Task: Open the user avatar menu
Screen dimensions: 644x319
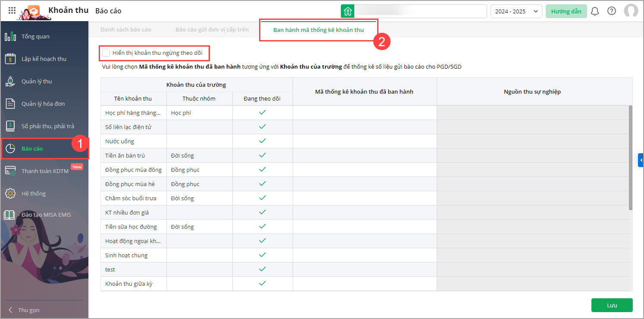Action: click(631, 11)
